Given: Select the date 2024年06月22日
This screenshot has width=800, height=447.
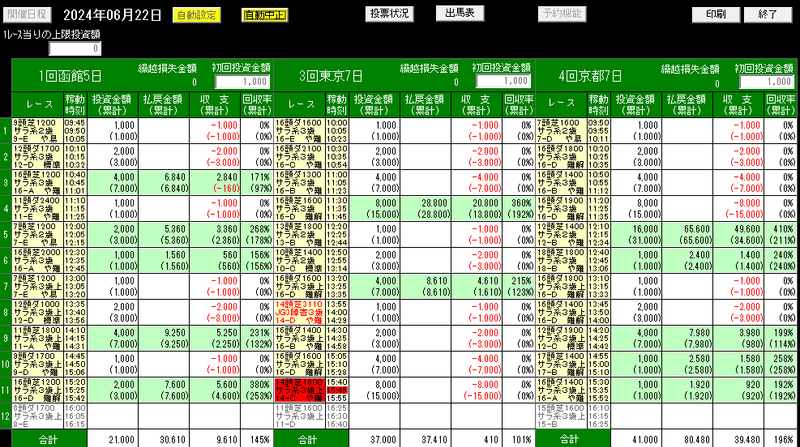Looking at the screenshot, I should pos(112,15).
